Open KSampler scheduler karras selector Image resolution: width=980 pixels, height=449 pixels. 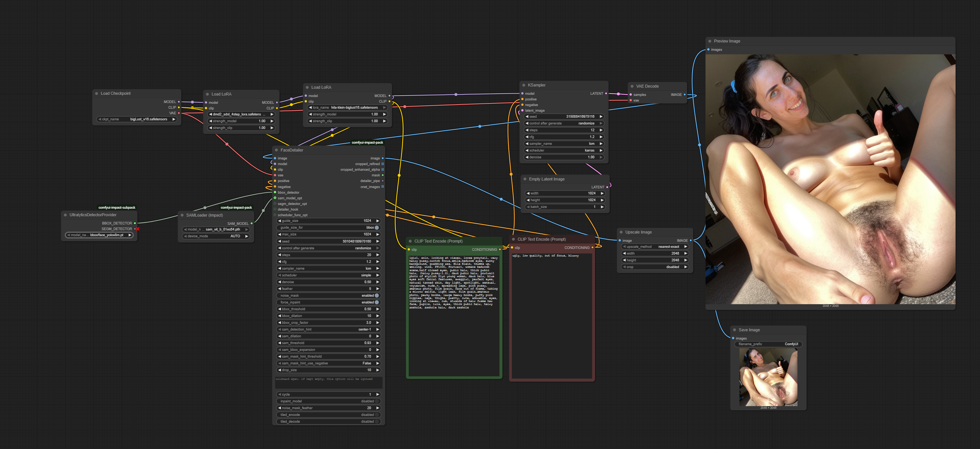tap(564, 150)
